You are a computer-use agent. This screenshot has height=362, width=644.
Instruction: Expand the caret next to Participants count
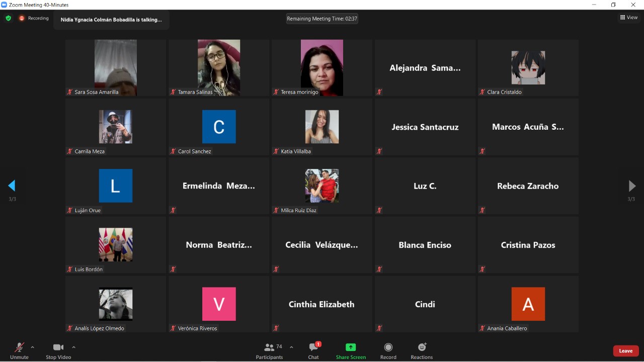point(291,347)
